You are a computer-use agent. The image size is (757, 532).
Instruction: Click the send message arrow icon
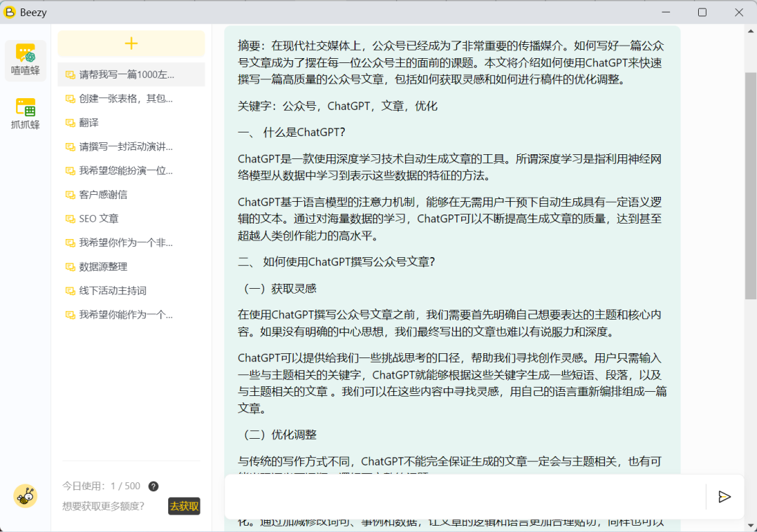pyautogui.click(x=724, y=497)
